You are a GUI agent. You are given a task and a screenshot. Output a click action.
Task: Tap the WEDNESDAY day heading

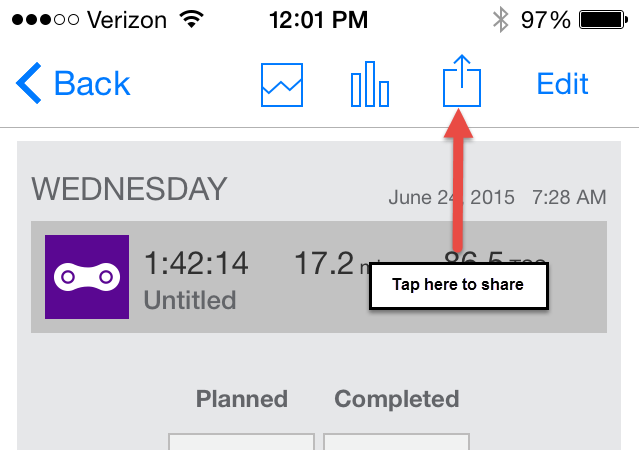(129, 189)
